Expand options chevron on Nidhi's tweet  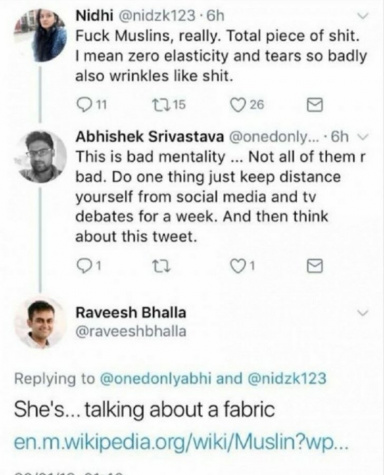click(363, 16)
